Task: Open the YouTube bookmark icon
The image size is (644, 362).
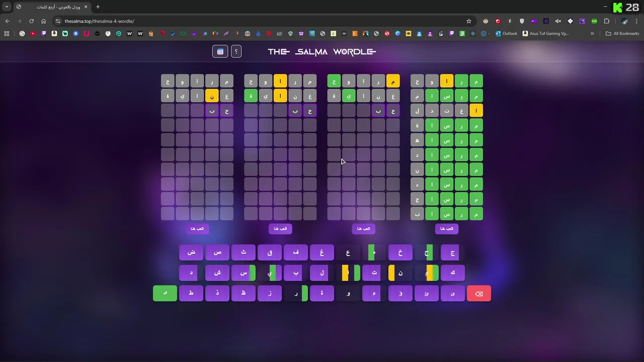Action: [x=33, y=34]
